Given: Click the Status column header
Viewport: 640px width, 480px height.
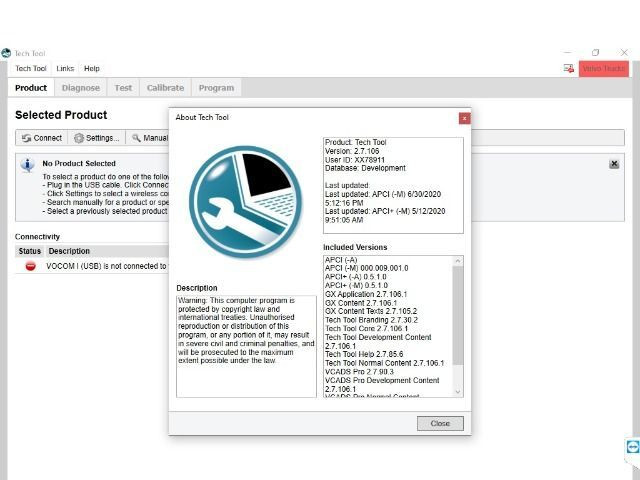Looking at the screenshot, I should (x=30, y=251).
